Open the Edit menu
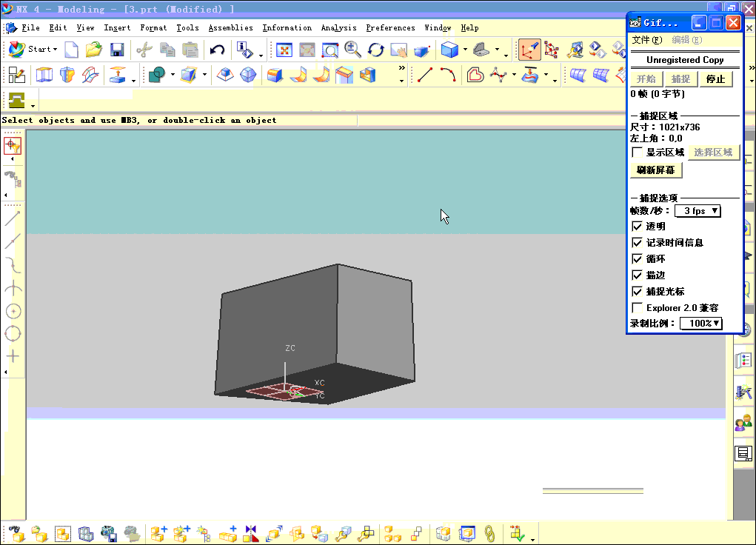Image resolution: width=756 pixels, height=545 pixels. 58,28
